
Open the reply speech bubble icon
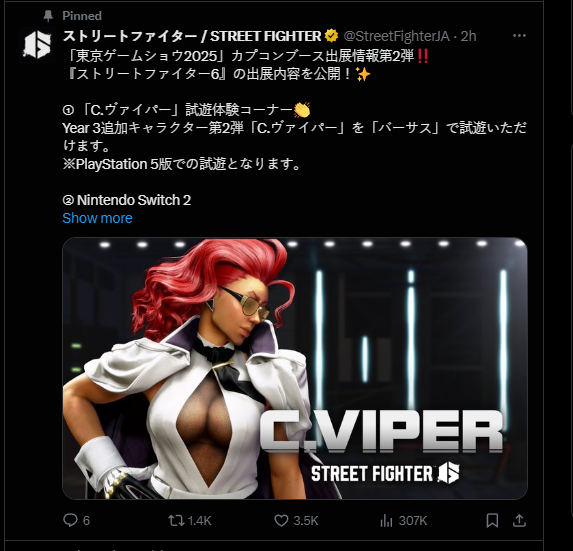[x=70, y=520]
